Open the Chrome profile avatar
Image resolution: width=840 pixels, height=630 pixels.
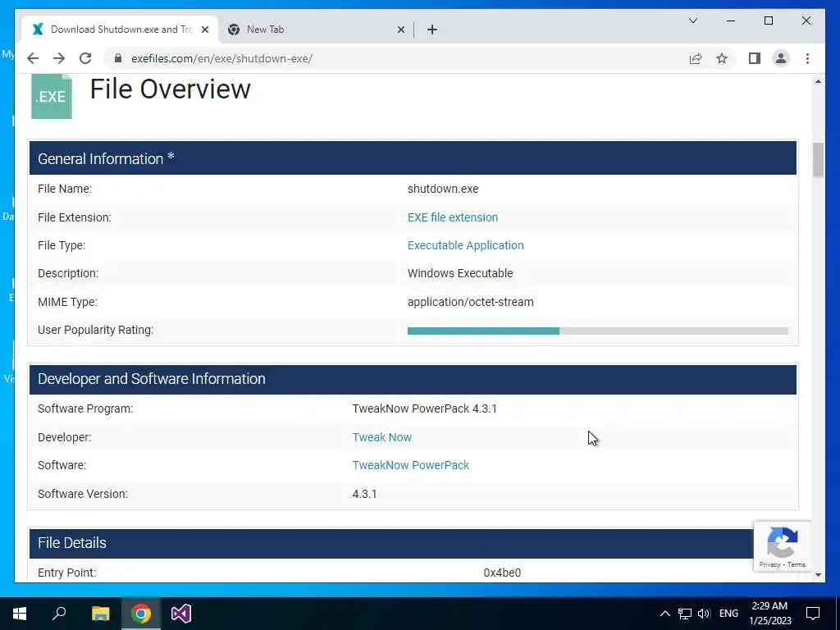[781, 58]
